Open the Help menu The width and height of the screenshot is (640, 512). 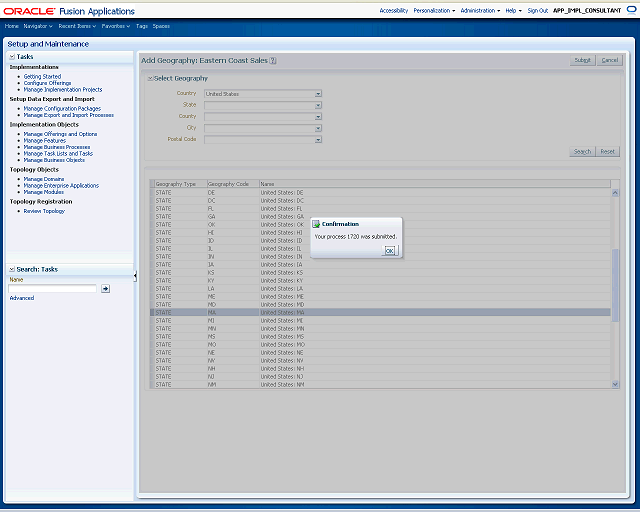(513, 11)
